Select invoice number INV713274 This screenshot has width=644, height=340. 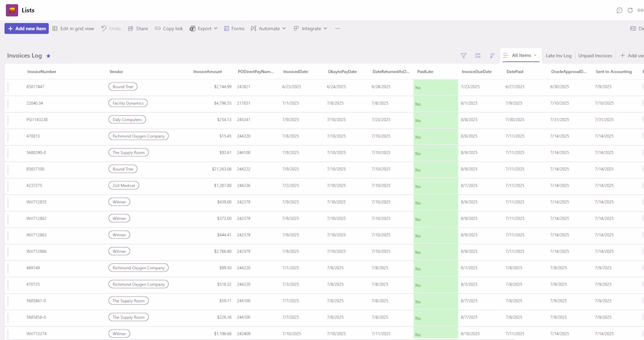click(x=36, y=334)
